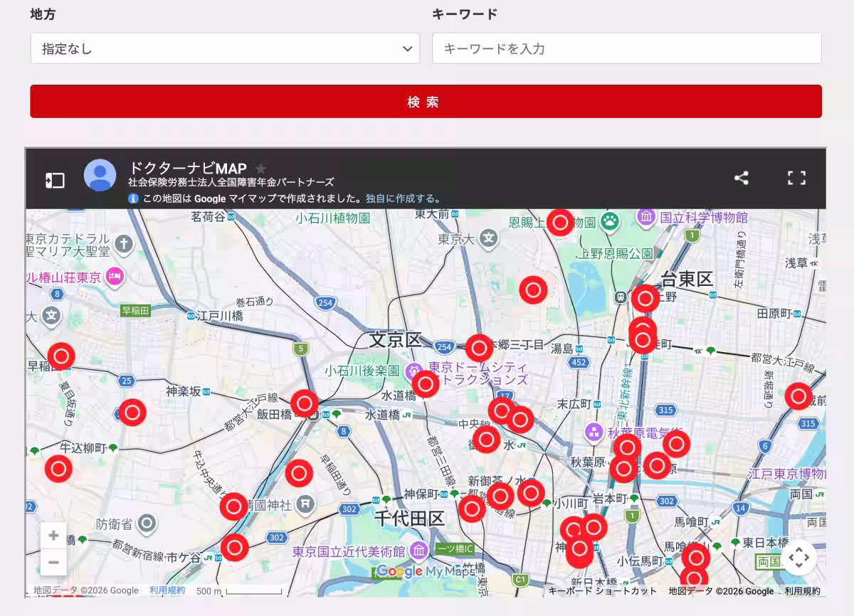Click the 千代田区 ward label
The width and height of the screenshot is (854, 616).
[409, 519]
